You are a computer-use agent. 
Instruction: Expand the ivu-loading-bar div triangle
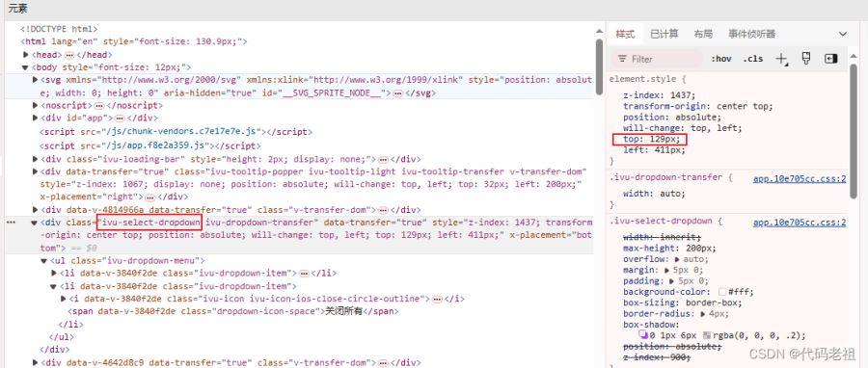coord(36,159)
